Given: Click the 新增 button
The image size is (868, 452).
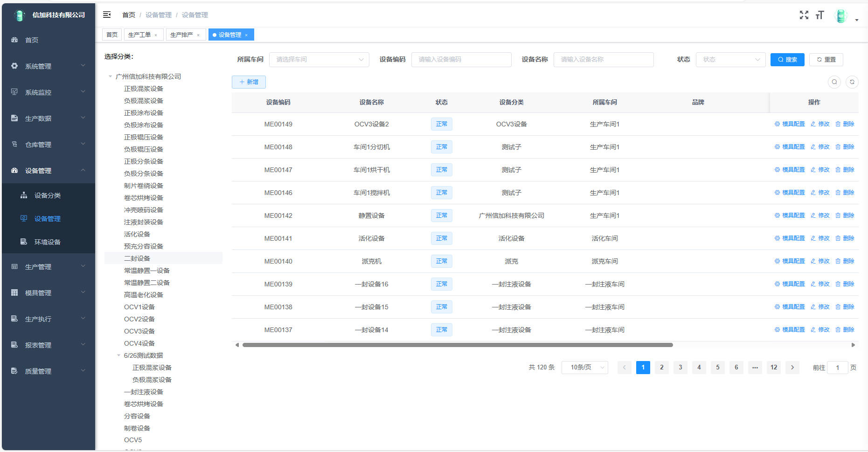Looking at the screenshot, I should pos(249,82).
